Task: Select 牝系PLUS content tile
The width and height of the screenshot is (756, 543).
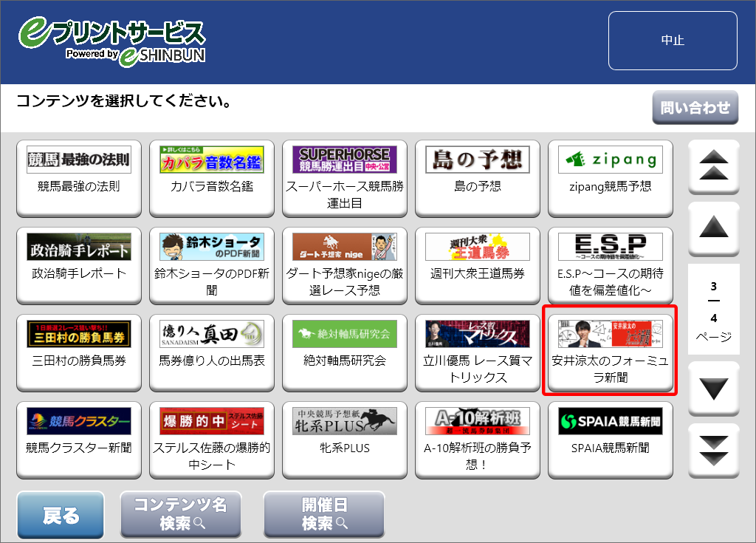Action: coord(345,440)
